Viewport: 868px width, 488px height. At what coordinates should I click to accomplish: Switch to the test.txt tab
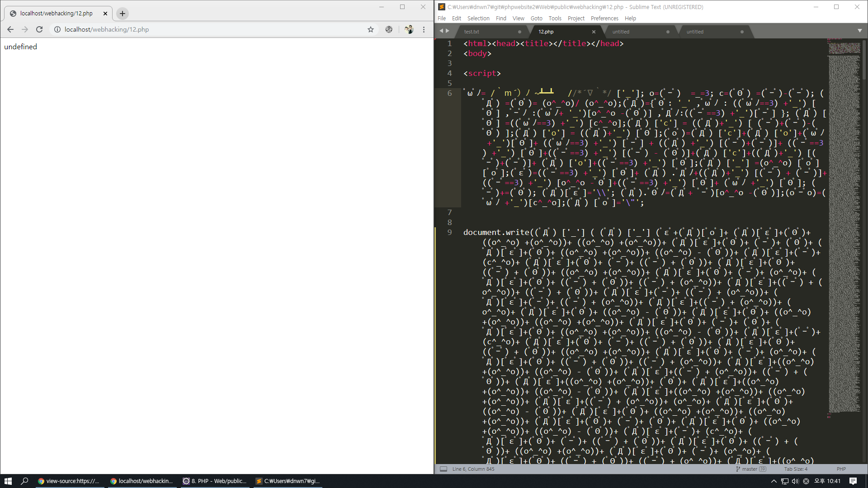click(x=472, y=32)
